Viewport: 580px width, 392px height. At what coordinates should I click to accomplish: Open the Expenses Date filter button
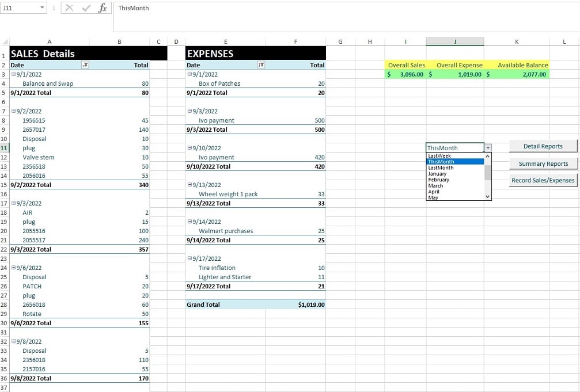click(261, 65)
